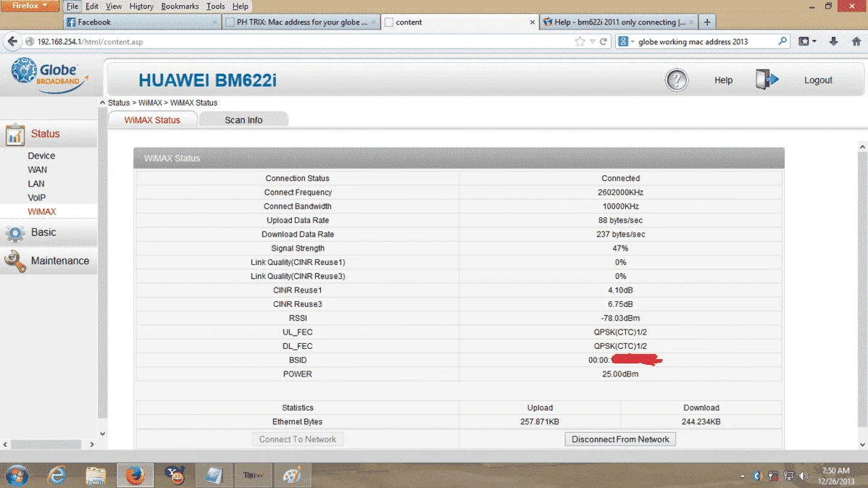This screenshot has width=868, height=488.
Task: Click the Help link in header
Action: tap(723, 80)
